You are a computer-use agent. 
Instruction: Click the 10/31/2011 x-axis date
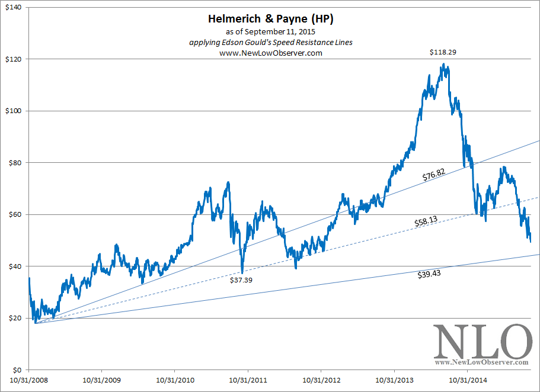248,380
